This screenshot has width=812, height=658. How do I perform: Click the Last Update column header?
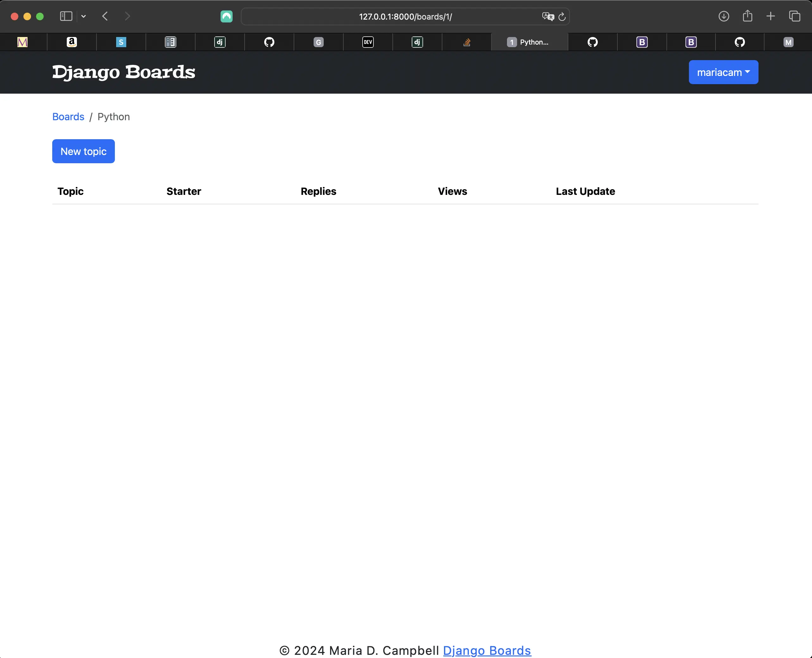pos(586,191)
